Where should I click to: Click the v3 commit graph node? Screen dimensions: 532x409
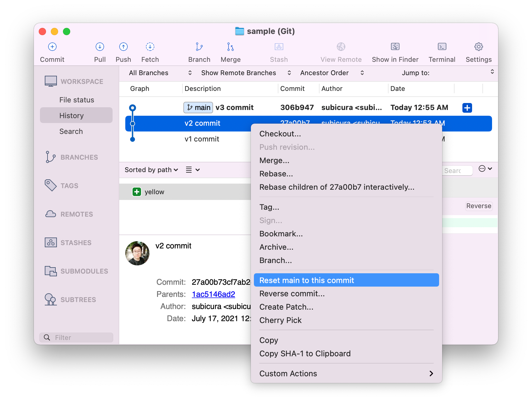tap(133, 108)
